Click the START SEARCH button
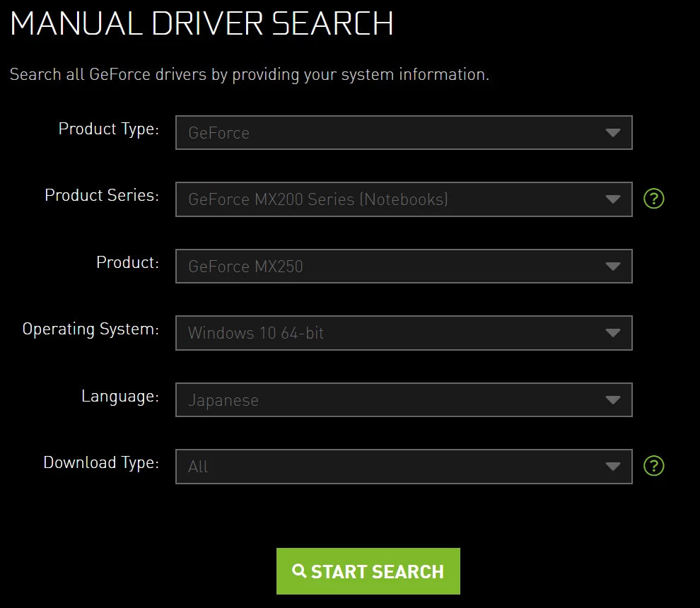Screen dimensions: 700x608 pos(368,571)
